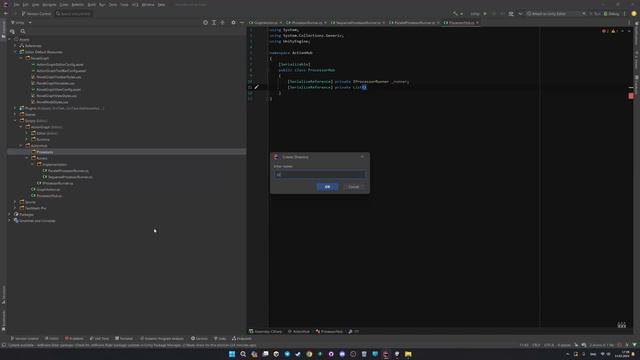Navigate back with the toolbar arrow
Image resolution: width=640 pixels, height=360 pixels.
[6, 13]
